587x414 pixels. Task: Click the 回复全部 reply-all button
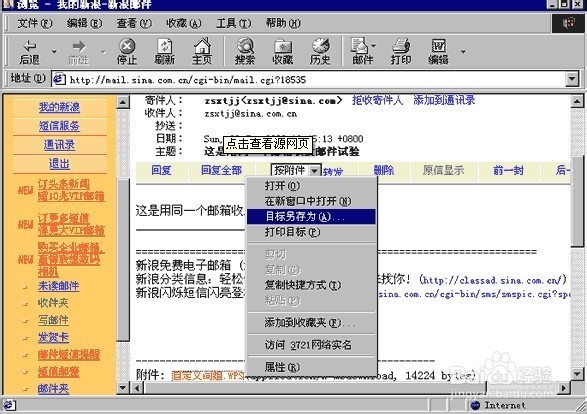tap(221, 171)
